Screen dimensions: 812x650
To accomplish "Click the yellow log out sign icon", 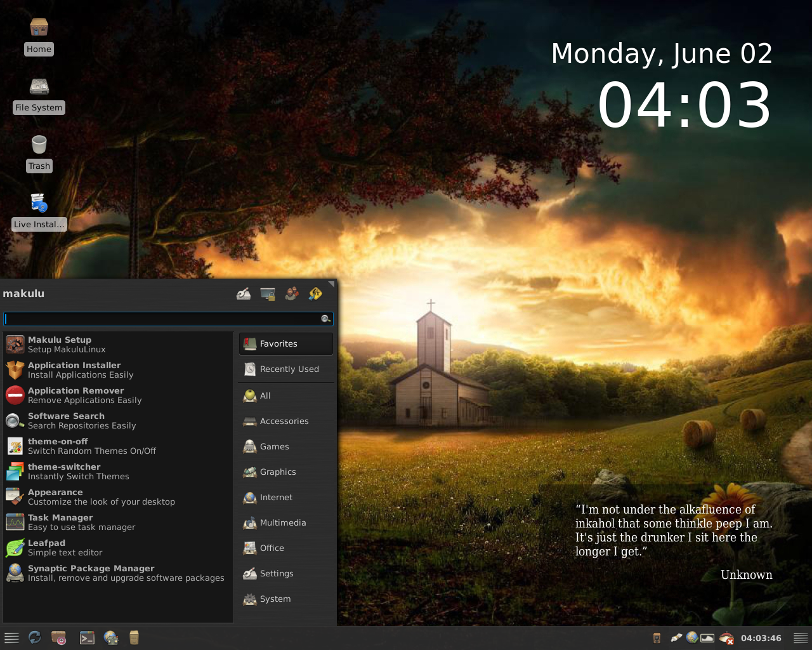I will click(x=315, y=293).
